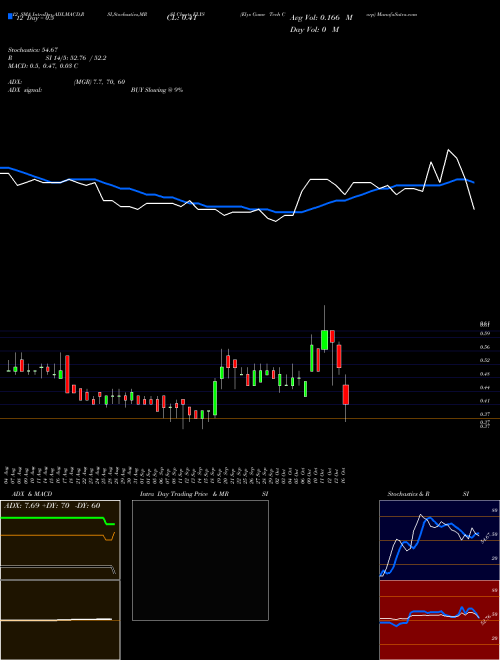Viewport: 500px width, 660px height.
Task: Click the 'ADX: 7.69 +DY: 70 -DY: 60' header
Action: [x=52, y=505]
